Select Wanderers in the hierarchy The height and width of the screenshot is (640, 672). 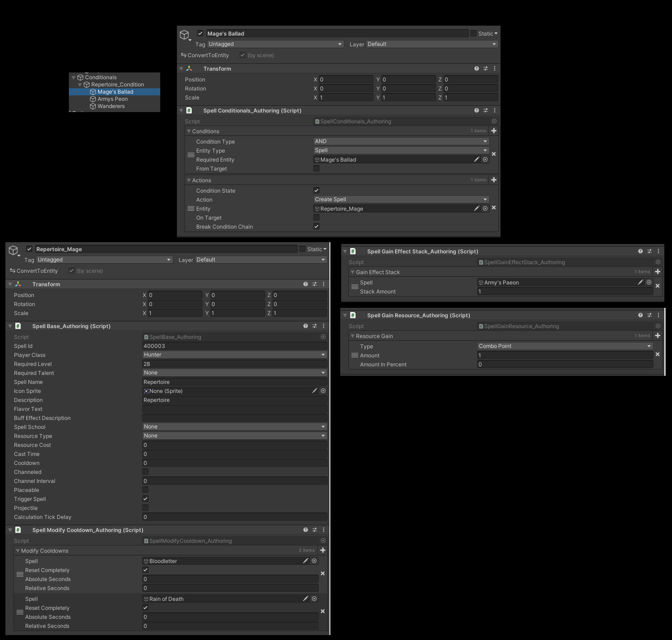click(x=111, y=106)
